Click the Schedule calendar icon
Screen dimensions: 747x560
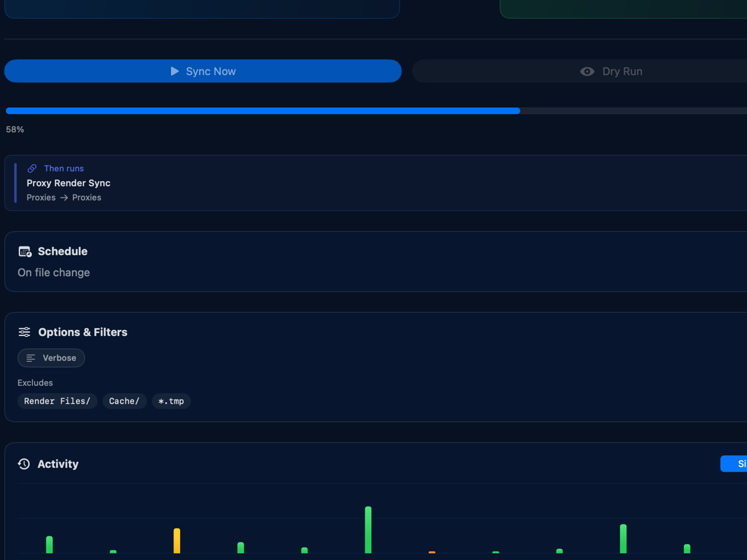25,251
